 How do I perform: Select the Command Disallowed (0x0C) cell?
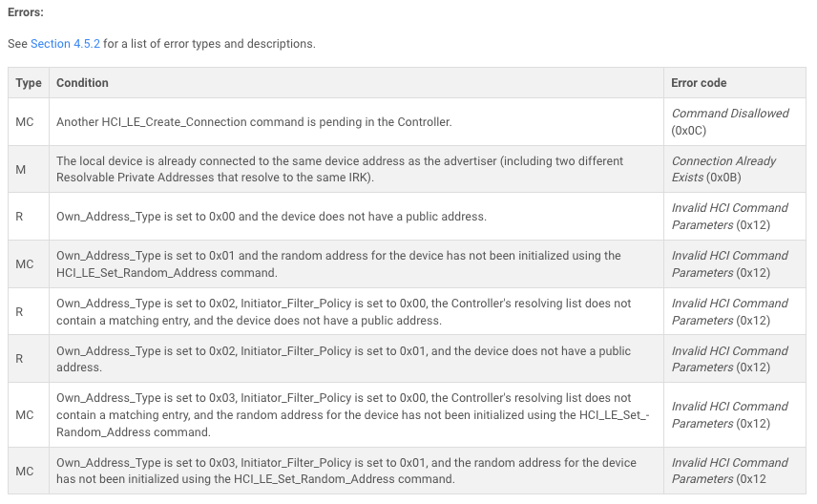coord(735,122)
